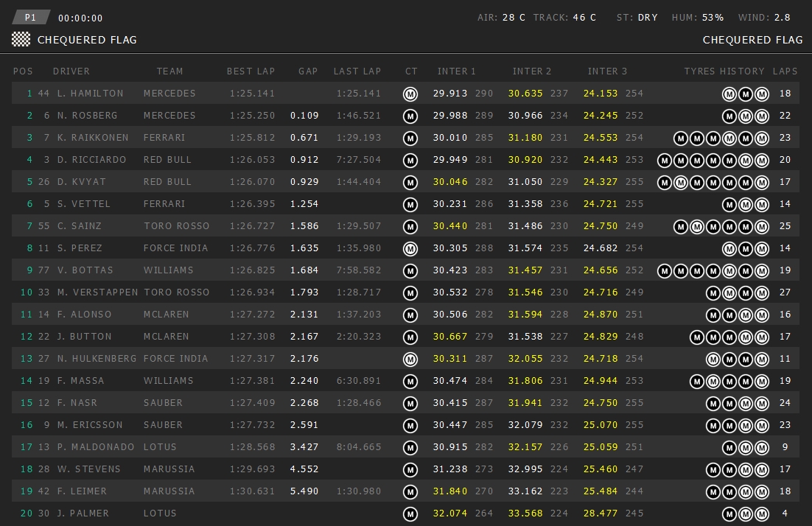This screenshot has height=526, width=812.
Task: Click the session timer 00:00:00
Action: point(80,18)
